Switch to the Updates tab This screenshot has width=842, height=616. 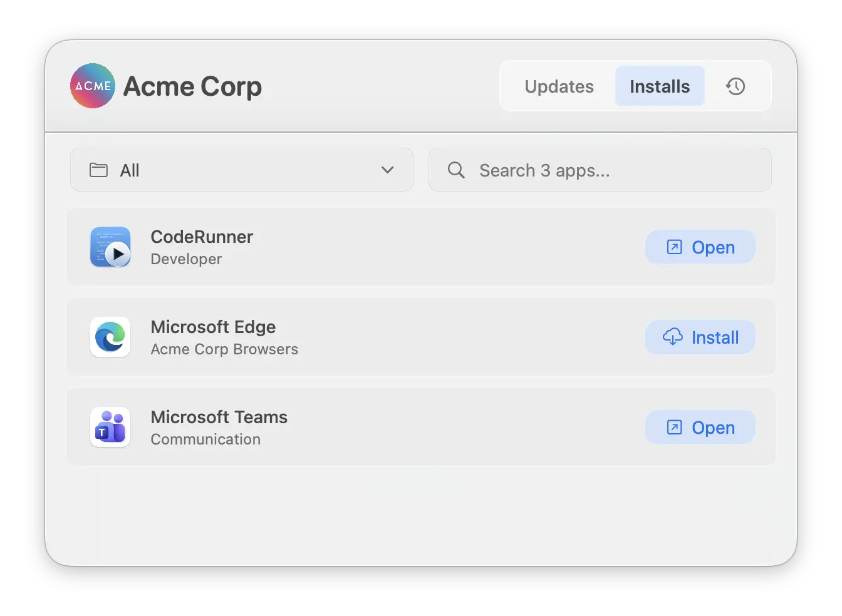559,86
